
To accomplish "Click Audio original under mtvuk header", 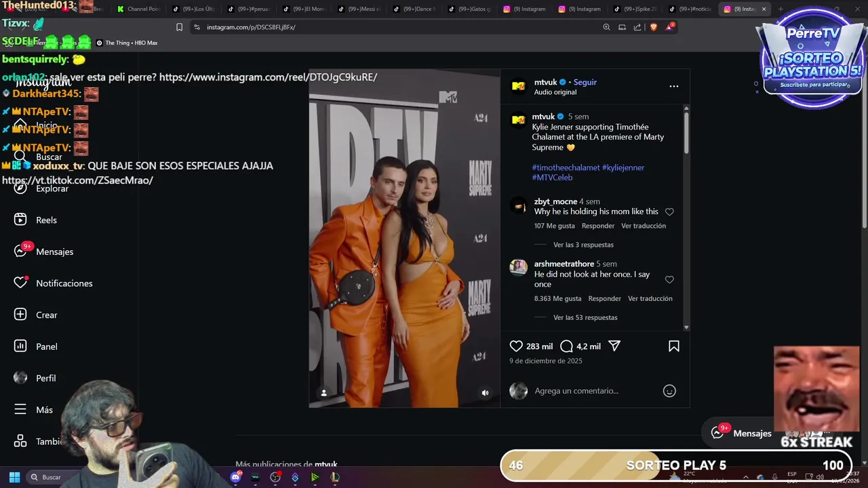I will click(x=555, y=92).
